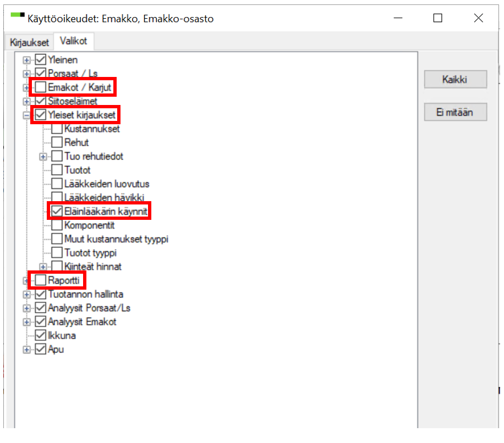Expand the Analyysit Emakot tree node

coord(26,322)
